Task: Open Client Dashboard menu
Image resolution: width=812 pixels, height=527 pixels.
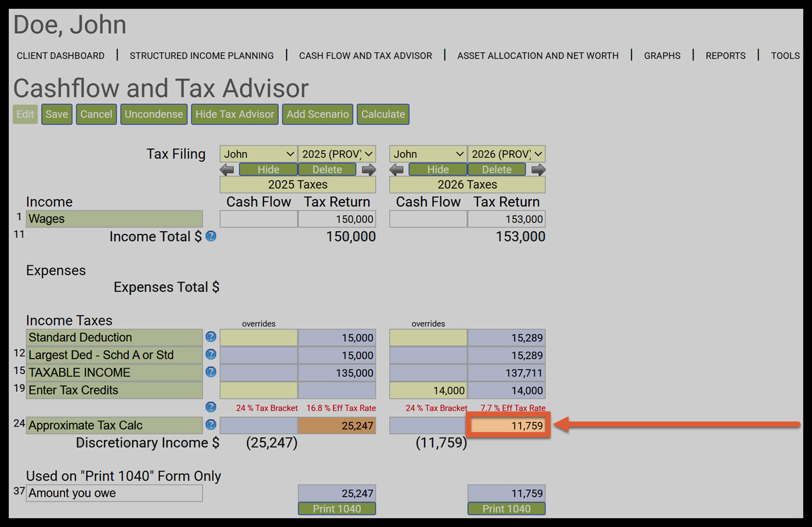Action: pyautogui.click(x=61, y=56)
